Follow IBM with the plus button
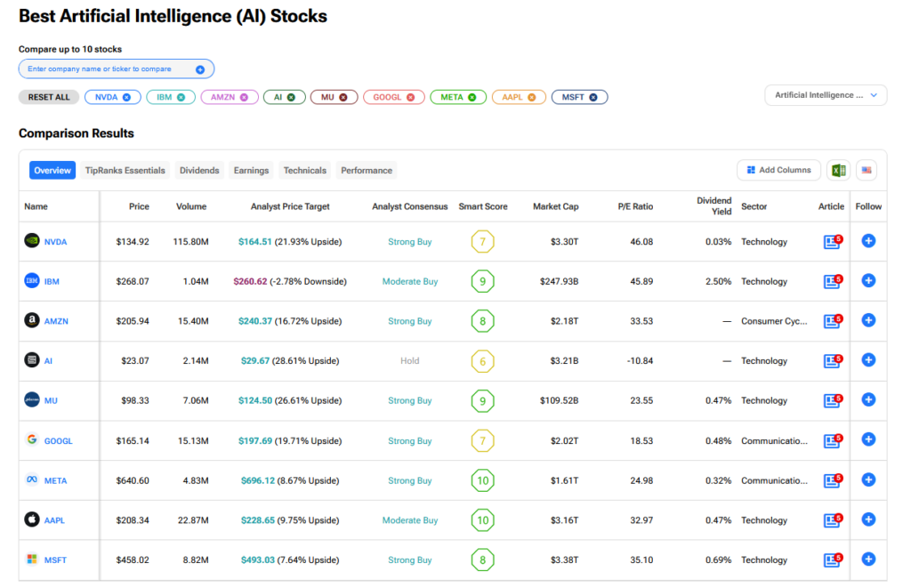Image resolution: width=911 pixels, height=588 pixels. tap(868, 280)
